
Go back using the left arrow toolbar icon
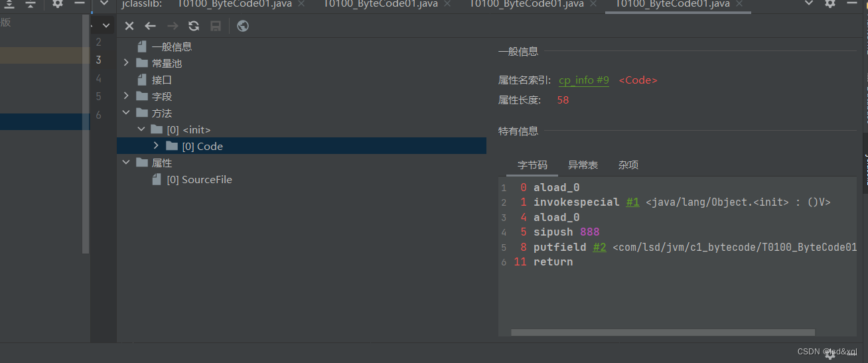pyautogui.click(x=151, y=26)
